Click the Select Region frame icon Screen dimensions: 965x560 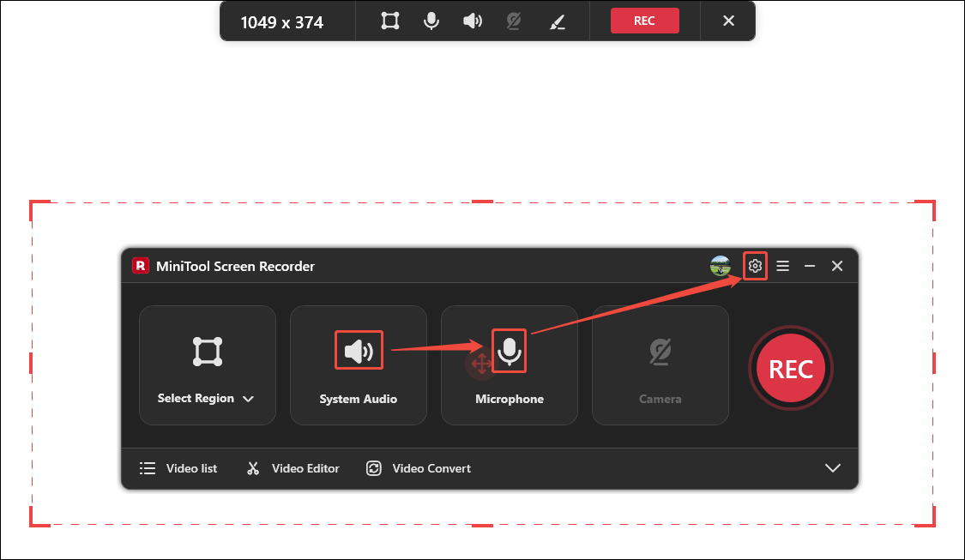pos(207,350)
